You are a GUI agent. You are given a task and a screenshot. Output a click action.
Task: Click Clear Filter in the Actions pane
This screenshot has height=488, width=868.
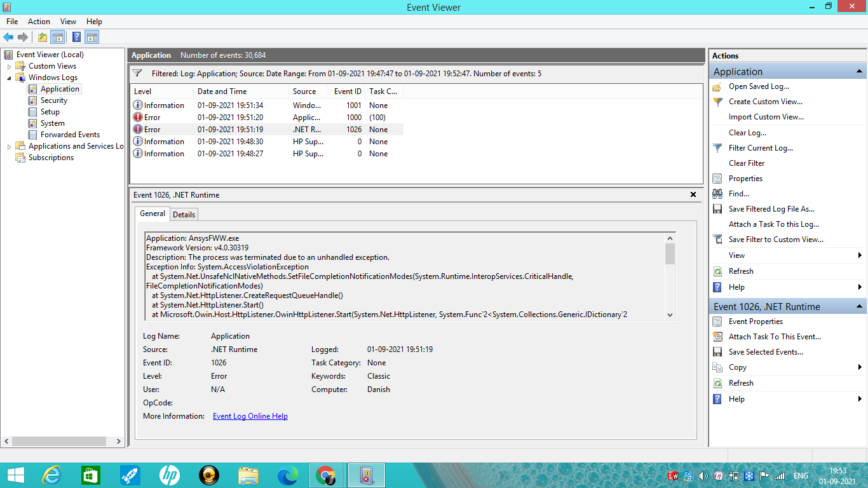coord(747,163)
